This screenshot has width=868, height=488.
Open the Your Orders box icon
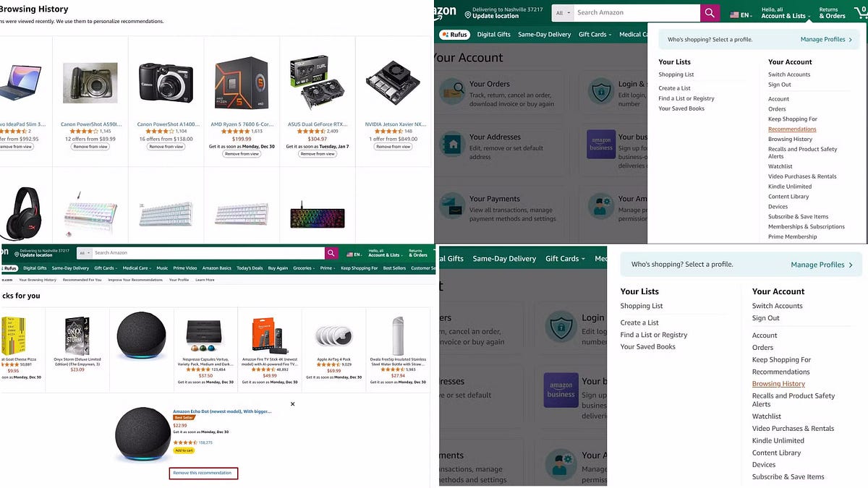coord(453,90)
